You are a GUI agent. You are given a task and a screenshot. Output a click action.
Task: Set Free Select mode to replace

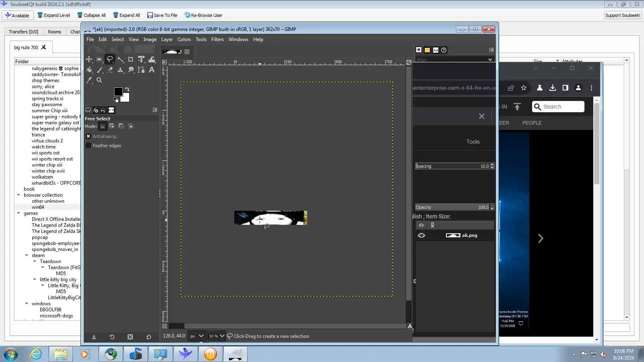tap(103, 126)
